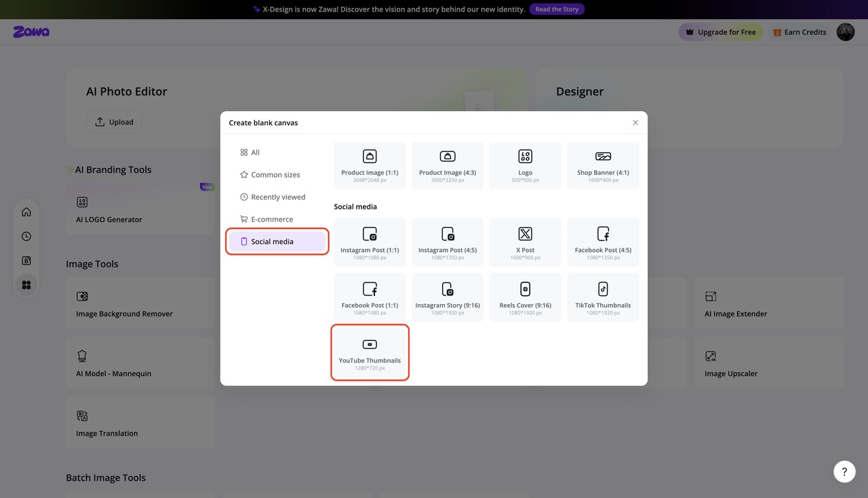This screenshot has height=498, width=868.
Task: Open the Social media category
Action: pyautogui.click(x=277, y=241)
